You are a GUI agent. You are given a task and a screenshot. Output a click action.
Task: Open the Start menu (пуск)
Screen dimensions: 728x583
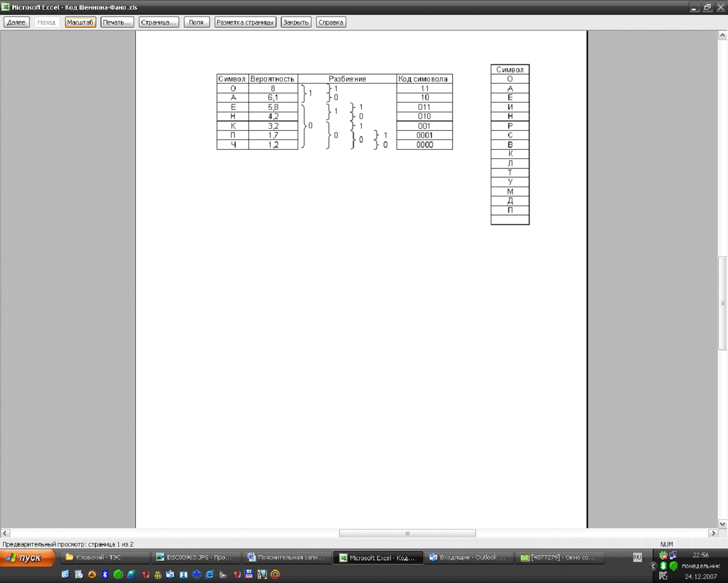coord(27,557)
